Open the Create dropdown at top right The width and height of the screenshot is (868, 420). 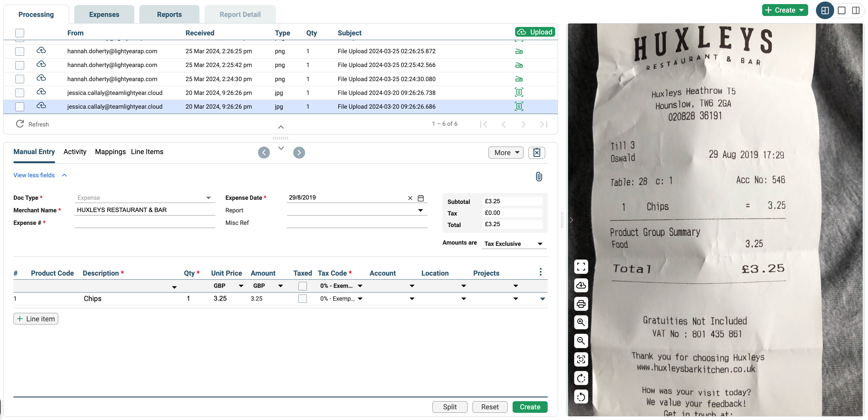785,10
